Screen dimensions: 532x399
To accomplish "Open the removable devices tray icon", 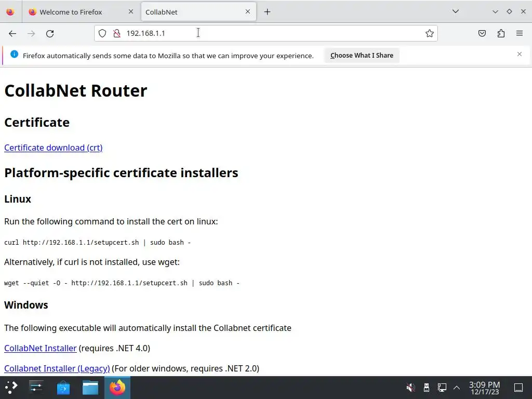I will pos(427,388).
